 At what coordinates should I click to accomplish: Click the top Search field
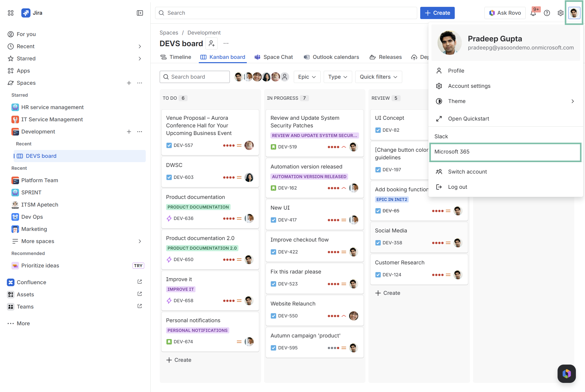tap(286, 13)
